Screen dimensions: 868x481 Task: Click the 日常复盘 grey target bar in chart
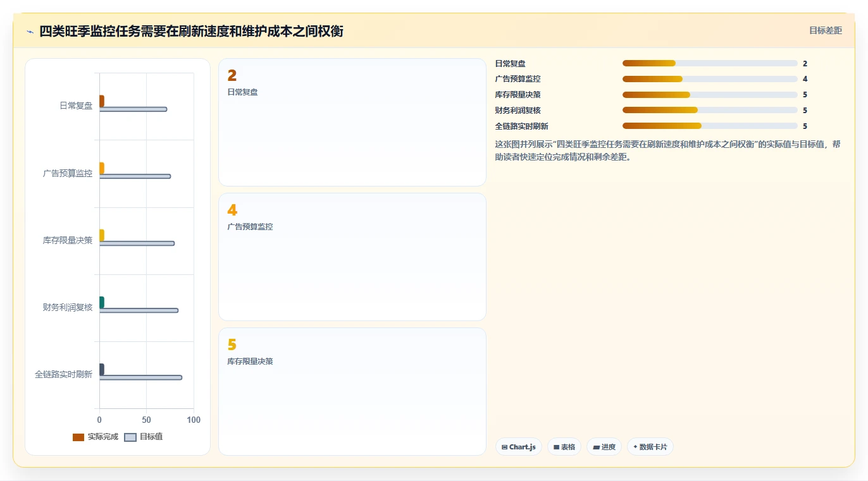(133, 109)
